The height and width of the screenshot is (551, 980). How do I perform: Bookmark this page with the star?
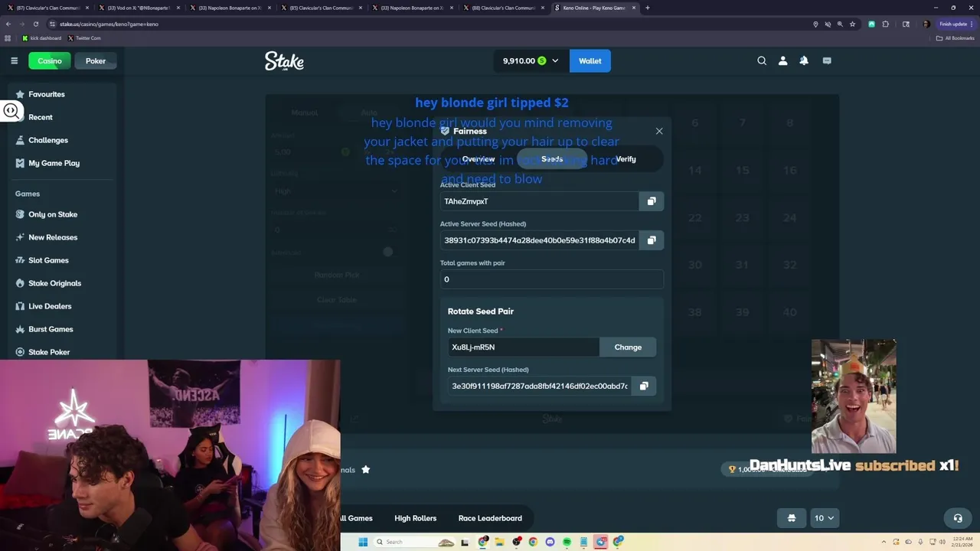pyautogui.click(x=852, y=24)
